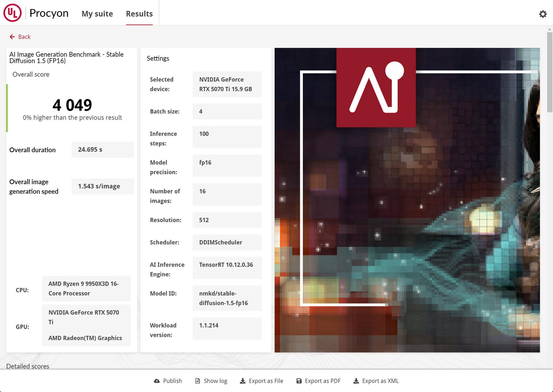Image resolution: width=553 pixels, height=392 pixels.
Task: Click the Export as File download icon
Action: (242, 381)
